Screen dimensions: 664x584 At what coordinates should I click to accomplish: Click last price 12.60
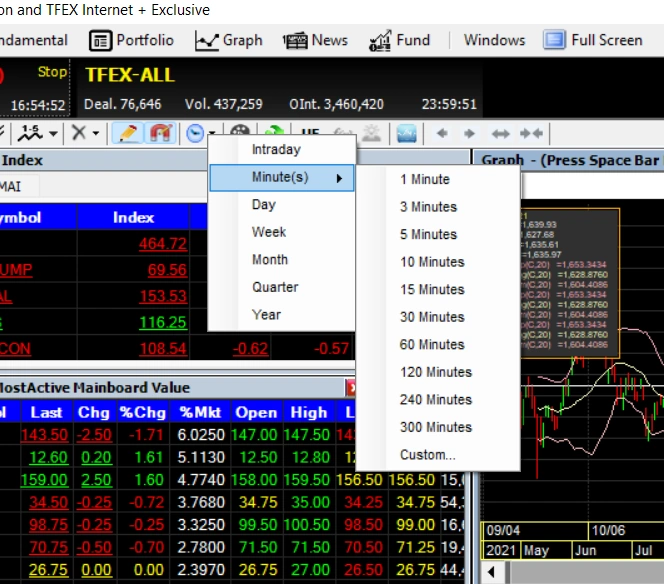[48, 457]
